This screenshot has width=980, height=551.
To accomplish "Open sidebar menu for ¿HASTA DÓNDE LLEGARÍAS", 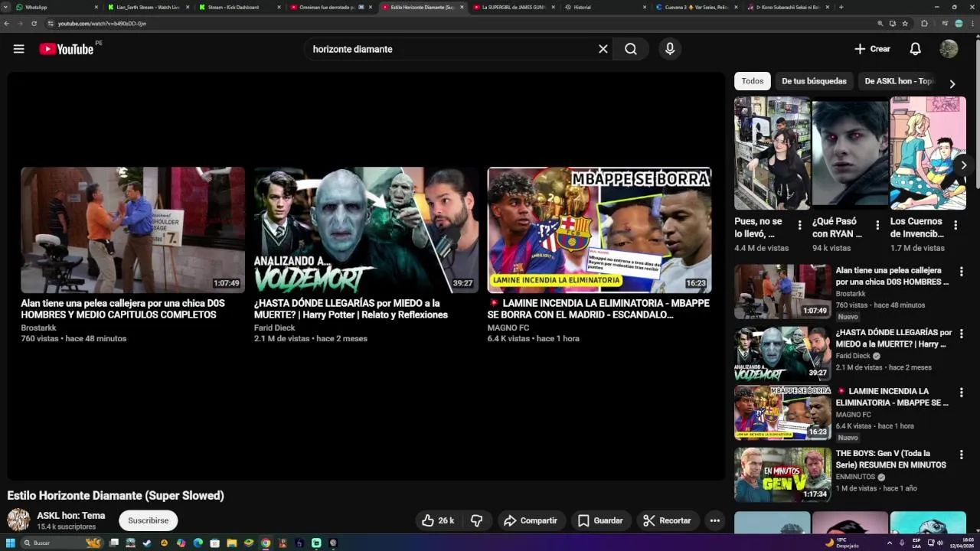I will (962, 334).
